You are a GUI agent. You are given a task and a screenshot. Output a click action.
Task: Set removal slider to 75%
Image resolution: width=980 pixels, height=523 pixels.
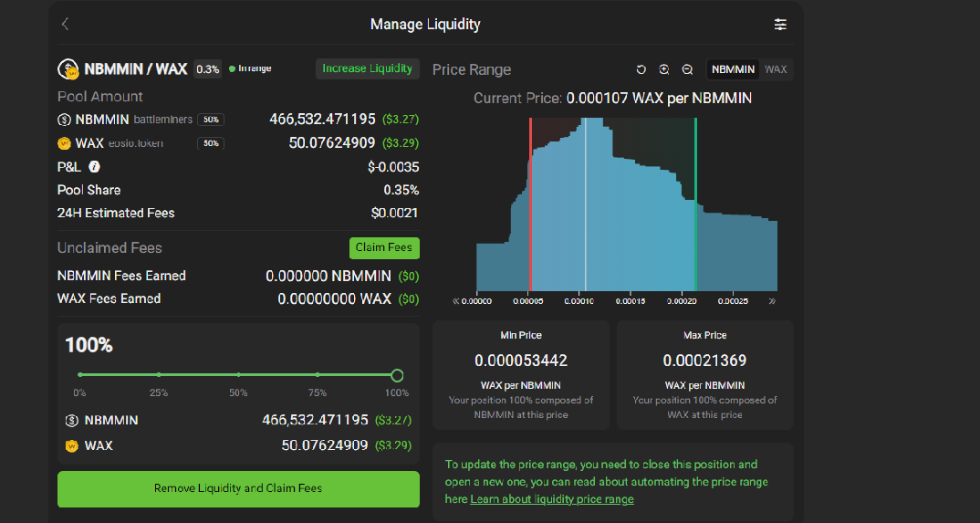pyautogui.click(x=318, y=375)
